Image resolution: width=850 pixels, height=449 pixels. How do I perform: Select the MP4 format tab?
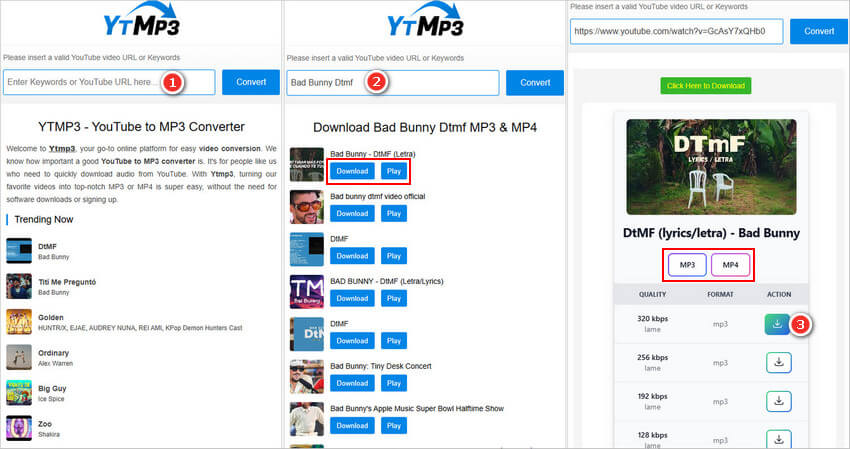[x=730, y=265]
